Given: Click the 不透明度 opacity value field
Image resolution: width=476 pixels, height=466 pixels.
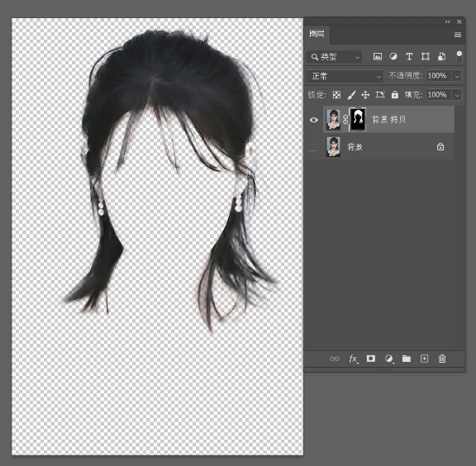Looking at the screenshot, I should [438, 75].
